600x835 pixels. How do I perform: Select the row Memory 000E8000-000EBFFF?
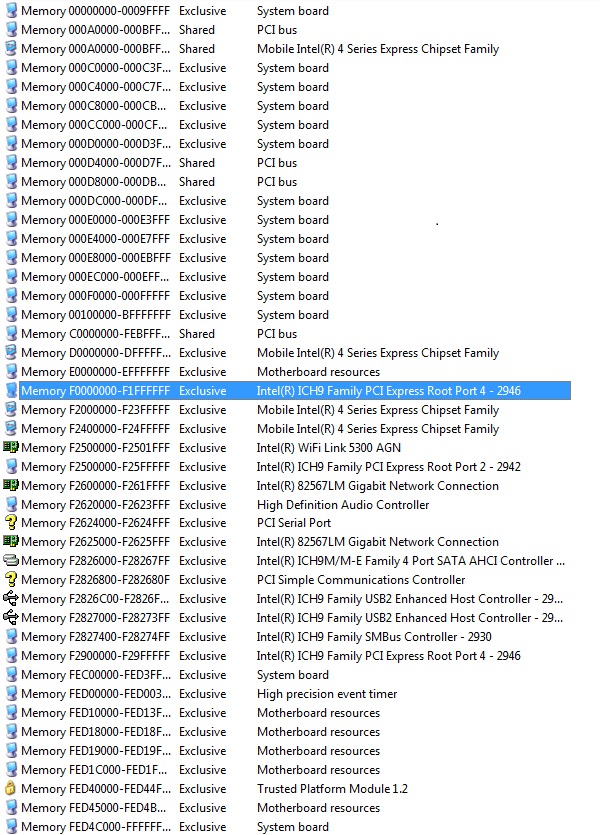coord(287,258)
